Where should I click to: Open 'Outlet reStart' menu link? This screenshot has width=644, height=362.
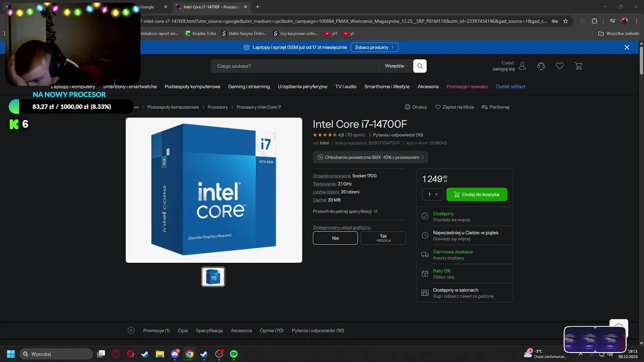(510, 86)
